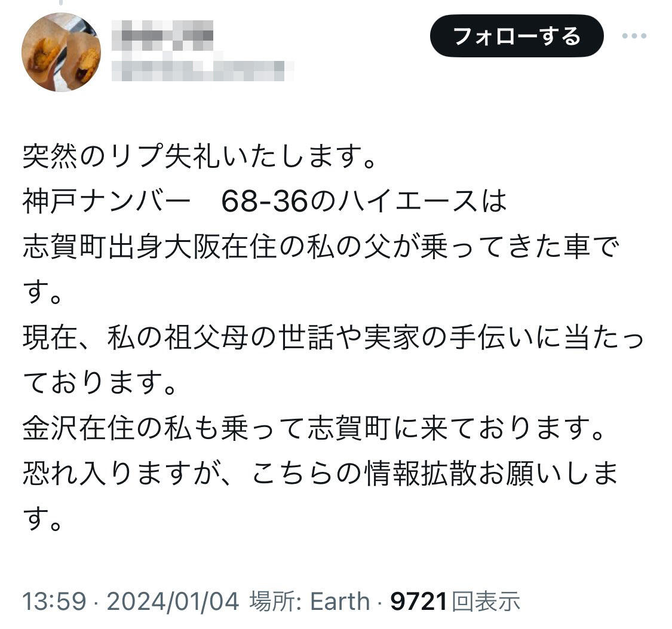Click the 回表示 views label

486,601
